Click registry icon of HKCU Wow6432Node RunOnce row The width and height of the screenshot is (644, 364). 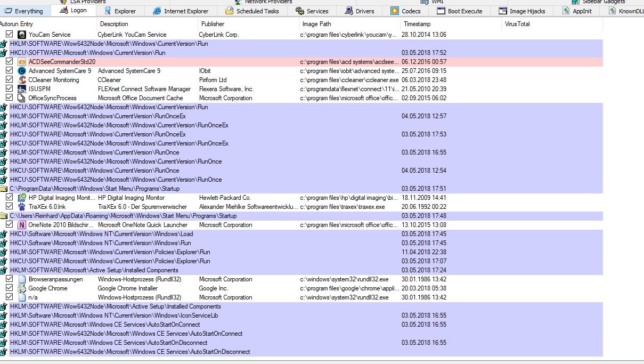pyautogui.click(x=4, y=180)
